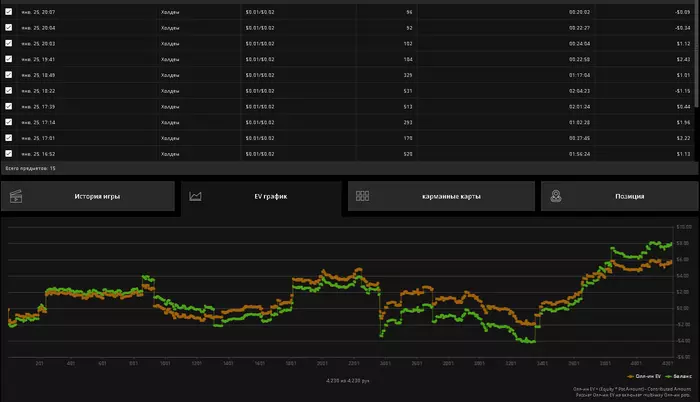
Task: Click Холдем in the 20:04 session row
Action: pyautogui.click(x=170, y=28)
